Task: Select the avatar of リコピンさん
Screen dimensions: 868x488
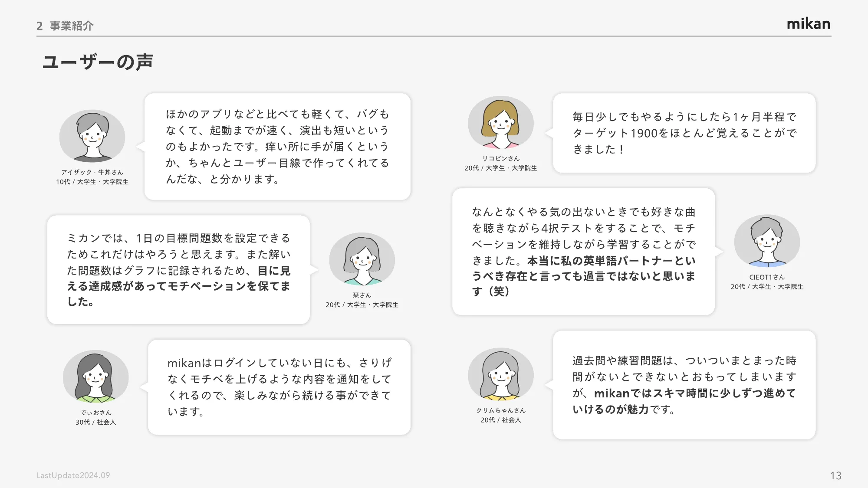Action: (501, 123)
